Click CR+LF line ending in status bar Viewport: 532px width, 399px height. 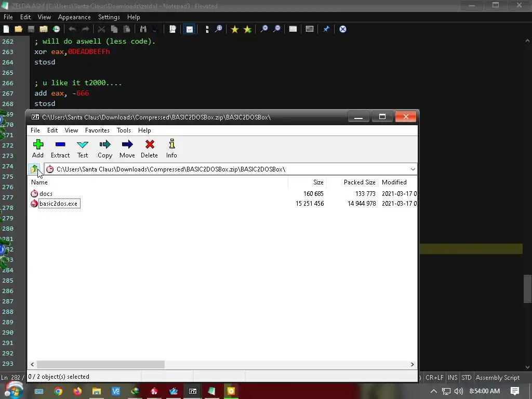(434, 378)
